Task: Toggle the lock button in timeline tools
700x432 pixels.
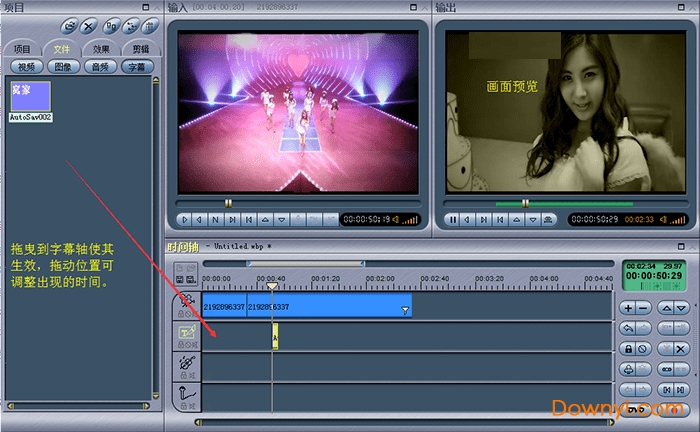Action: (628, 348)
